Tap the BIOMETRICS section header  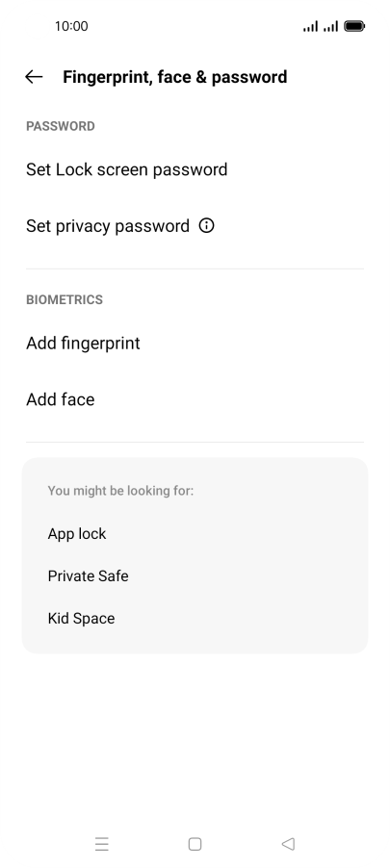tap(65, 299)
